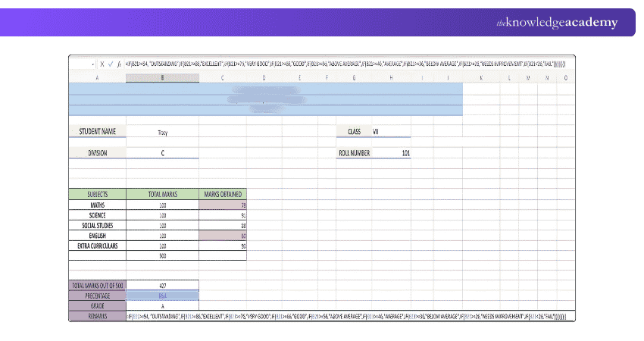The width and height of the screenshot is (644, 341).
Task: Select column A header
Action: 97,77
